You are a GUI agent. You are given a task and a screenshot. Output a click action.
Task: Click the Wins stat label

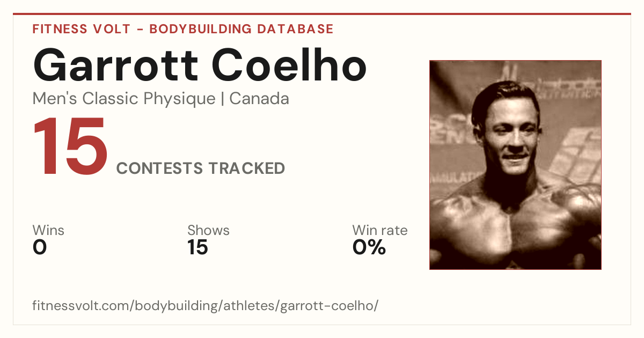(x=48, y=230)
